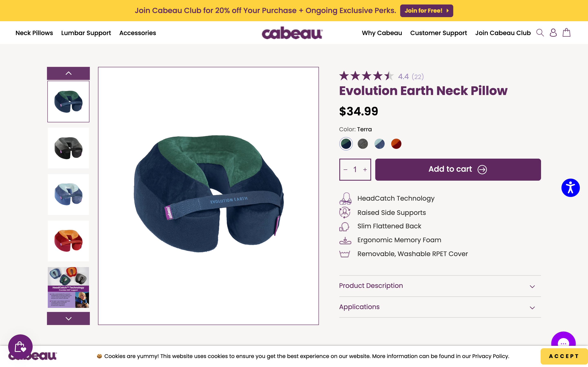This screenshot has width=588, height=367.
Task: Select the Terra green navy color
Action: (346, 144)
